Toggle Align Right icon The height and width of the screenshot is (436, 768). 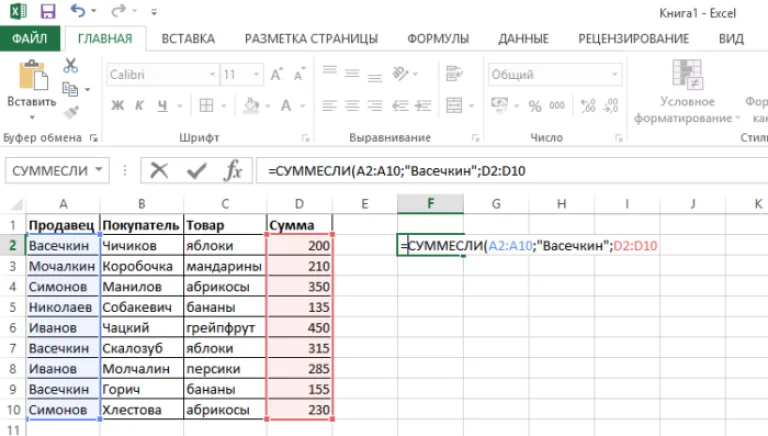(375, 105)
